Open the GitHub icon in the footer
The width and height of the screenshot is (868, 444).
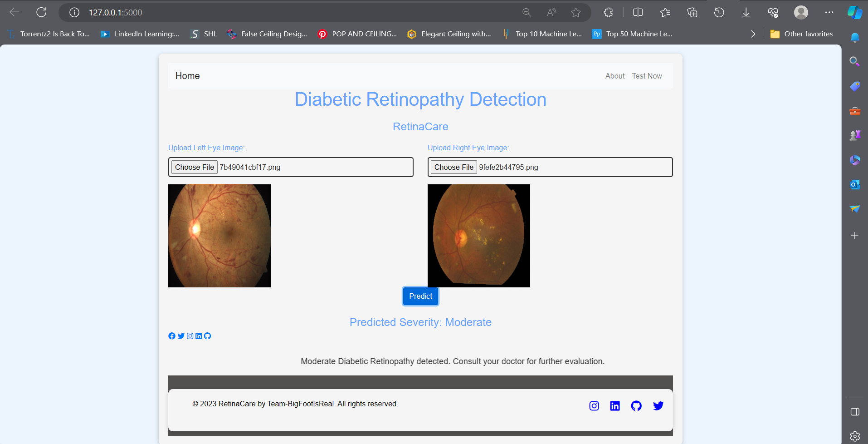click(x=636, y=405)
